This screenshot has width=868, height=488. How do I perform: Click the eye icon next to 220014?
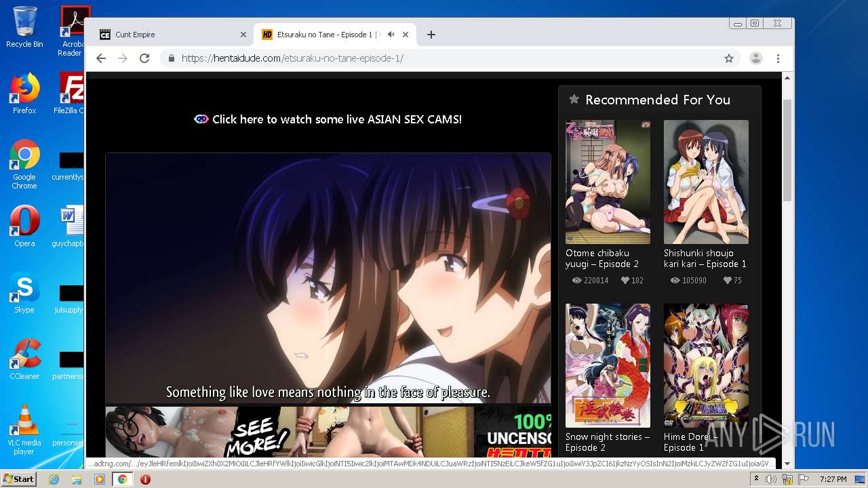click(x=577, y=281)
